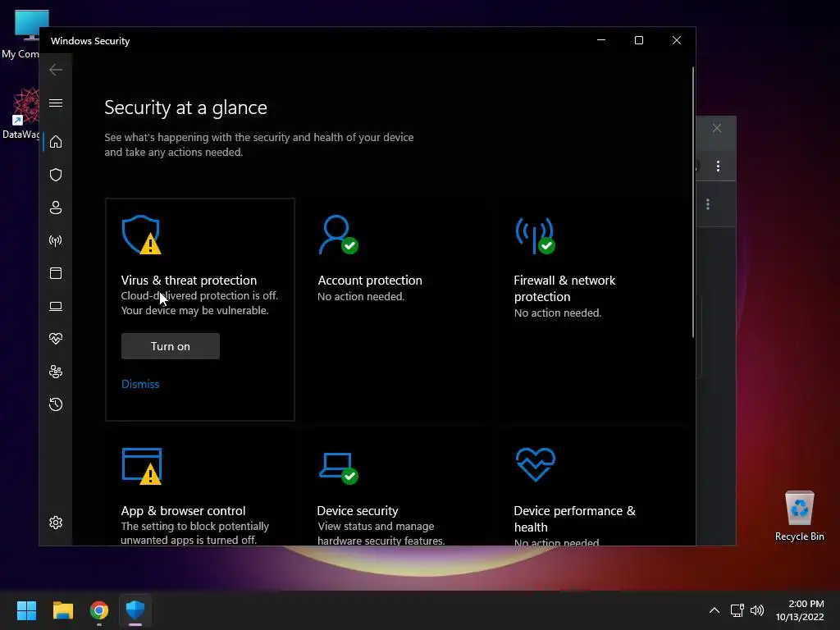The height and width of the screenshot is (630, 840).
Task: Select the DataWag desktop shortcut
Action: tap(21, 113)
